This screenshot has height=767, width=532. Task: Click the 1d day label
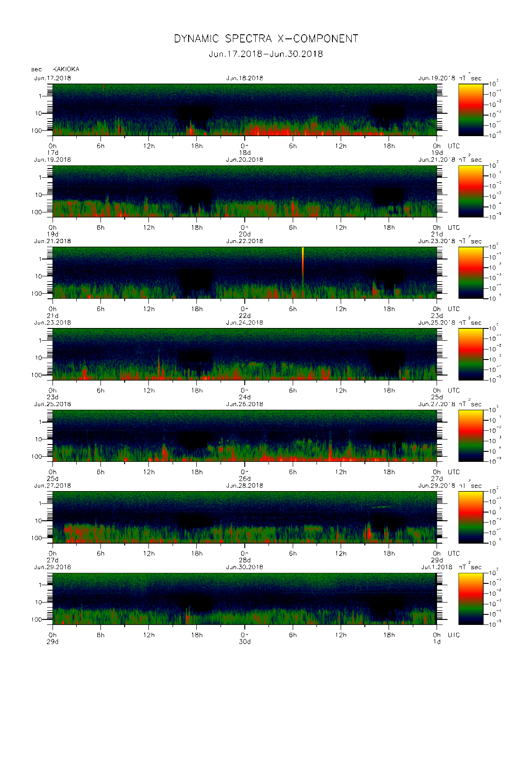[437, 641]
